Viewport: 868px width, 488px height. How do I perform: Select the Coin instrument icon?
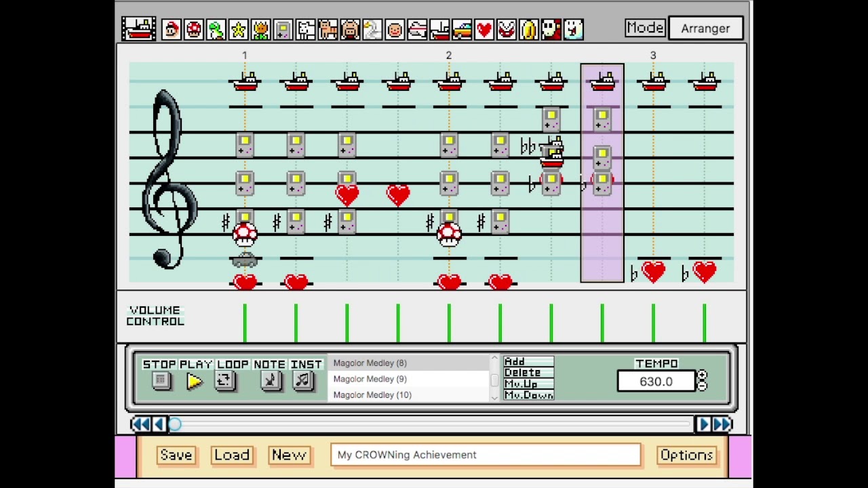click(x=529, y=29)
